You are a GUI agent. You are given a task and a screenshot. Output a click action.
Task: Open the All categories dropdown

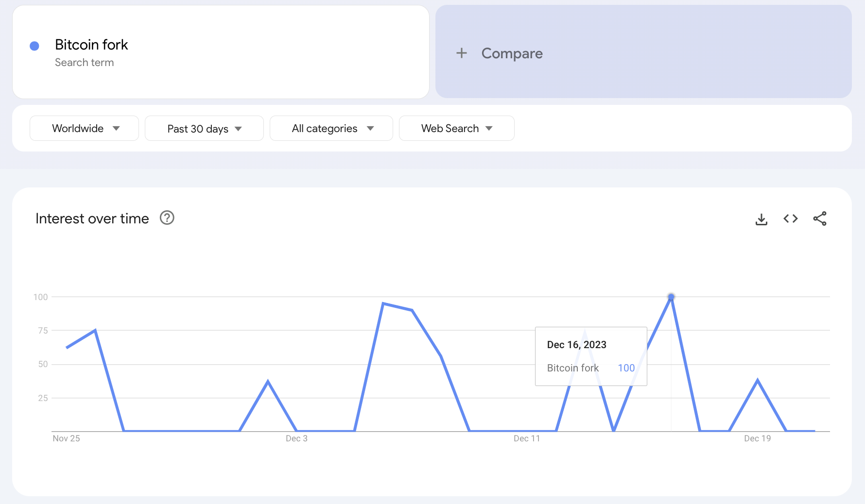[x=331, y=128]
